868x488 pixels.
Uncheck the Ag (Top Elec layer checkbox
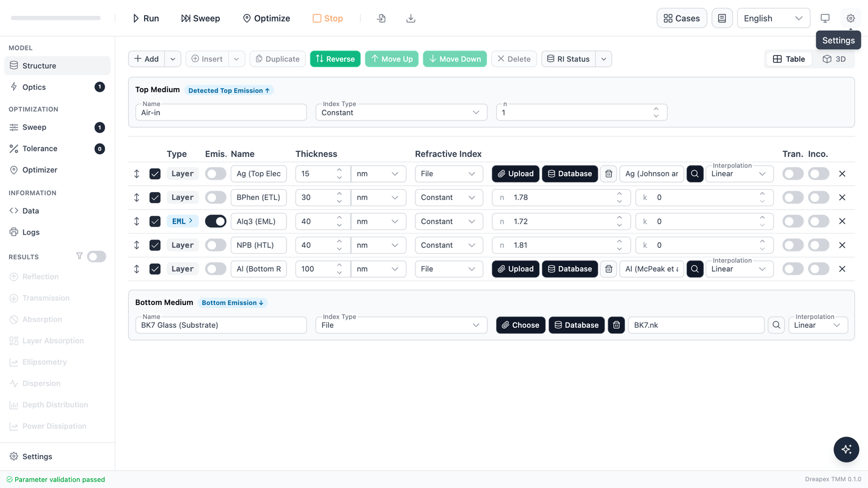click(x=155, y=174)
